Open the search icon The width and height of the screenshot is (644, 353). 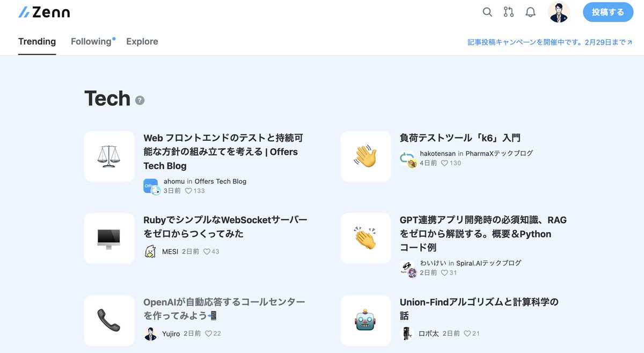coord(487,12)
